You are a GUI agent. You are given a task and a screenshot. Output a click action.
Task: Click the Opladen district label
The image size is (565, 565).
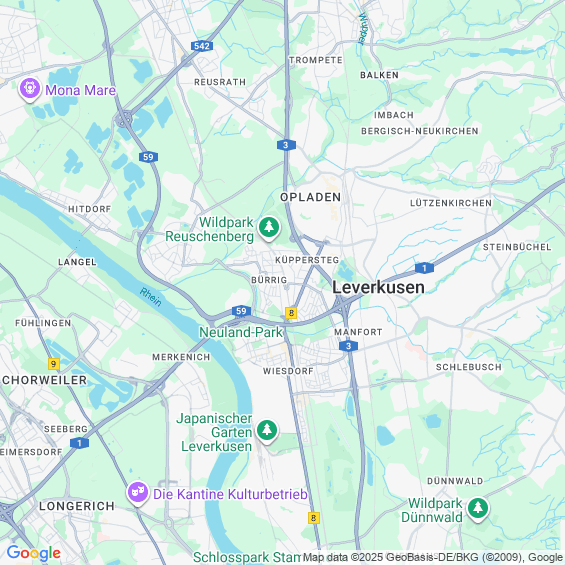coord(310,197)
